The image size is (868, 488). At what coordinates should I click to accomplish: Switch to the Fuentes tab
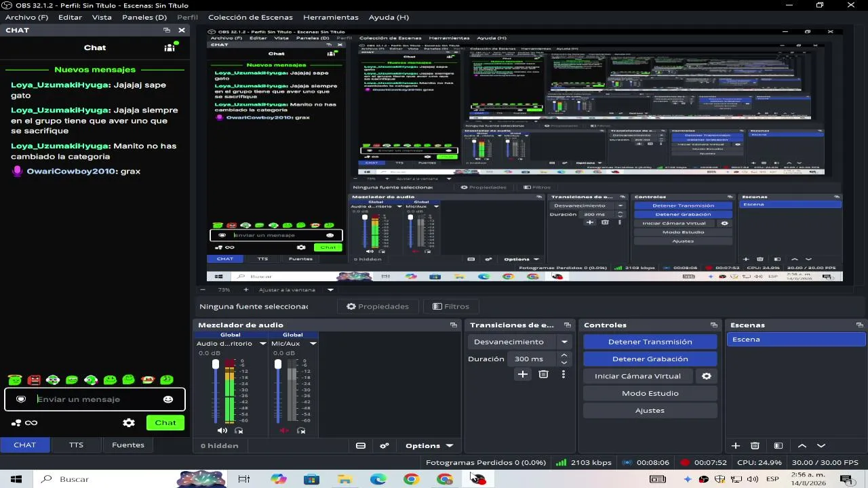pyautogui.click(x=128, y=445)
